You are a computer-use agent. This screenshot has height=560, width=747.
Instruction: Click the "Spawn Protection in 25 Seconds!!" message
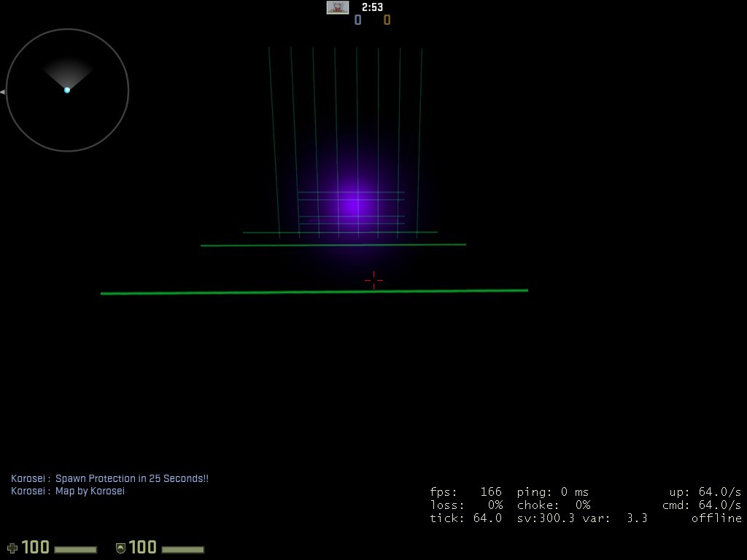pyautogui.click(x=132, y=478)
